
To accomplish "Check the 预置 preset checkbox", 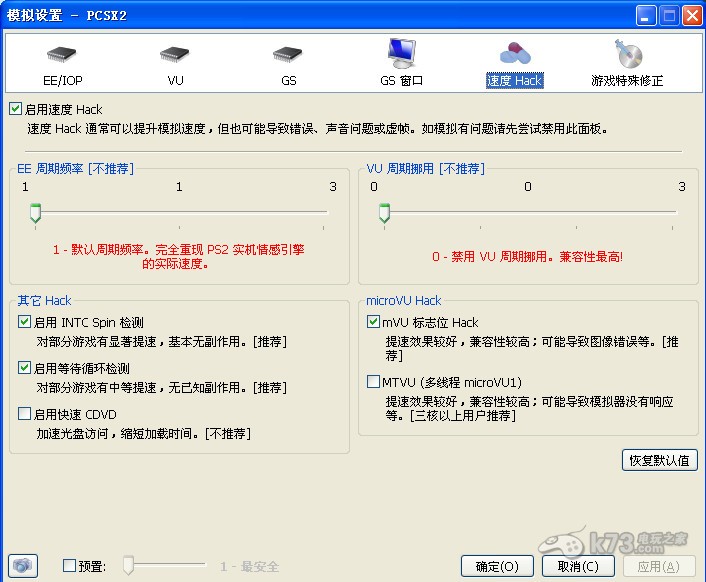I will (x=69, y=566).
